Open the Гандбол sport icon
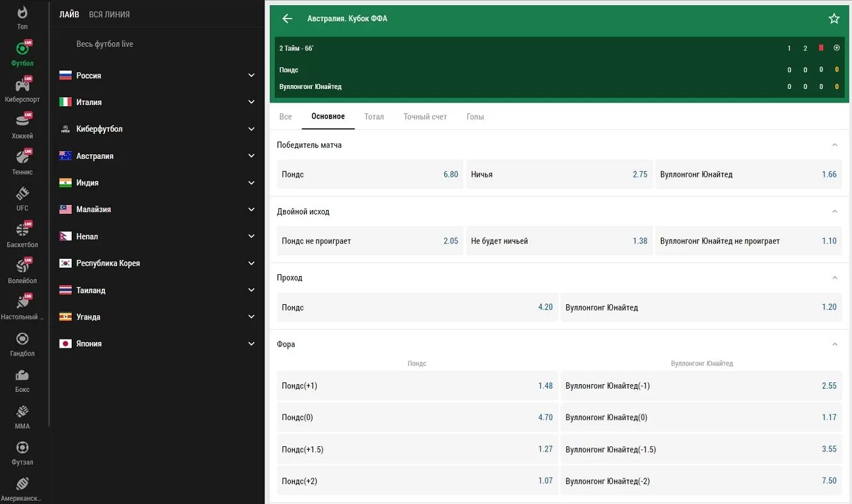The width and height of the screenshot is (852, 504). point(22,339)
